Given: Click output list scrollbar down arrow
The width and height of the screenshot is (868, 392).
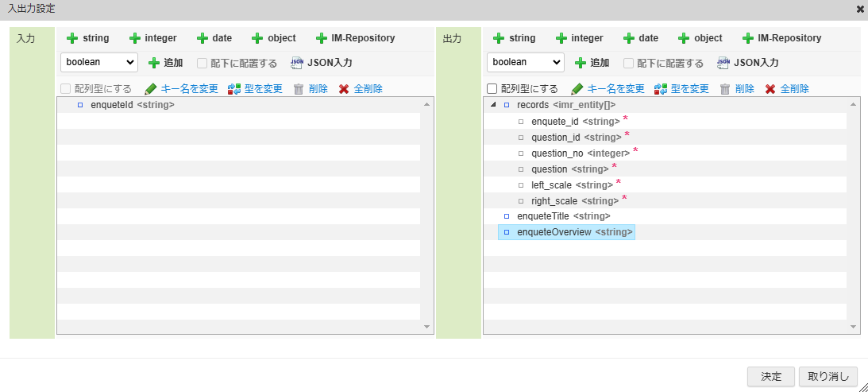Looking at the screenshot, I should click(852, 327).
